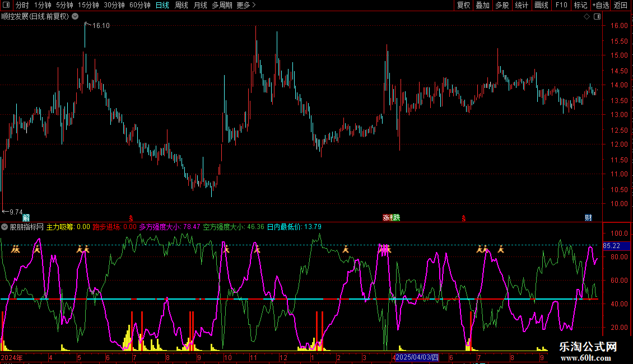Click the 跌 marker on the chart
633x364 pixels.
(396, 218)
